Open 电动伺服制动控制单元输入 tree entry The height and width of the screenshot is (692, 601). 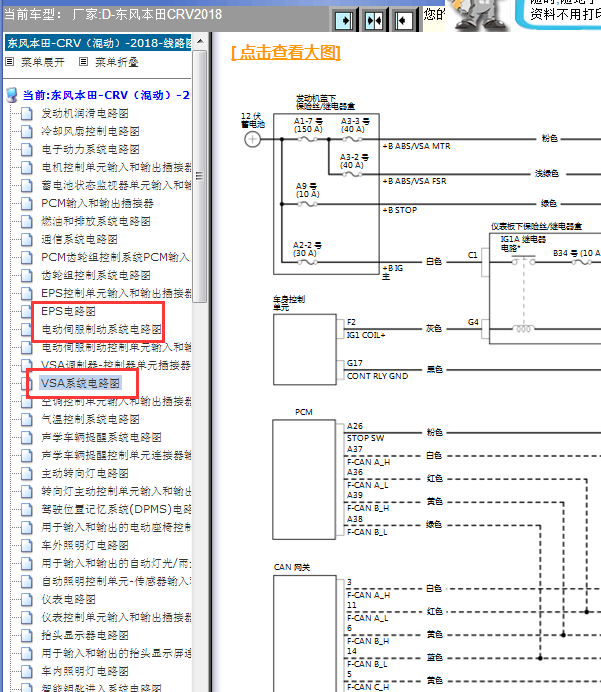(x=116, y=347)
